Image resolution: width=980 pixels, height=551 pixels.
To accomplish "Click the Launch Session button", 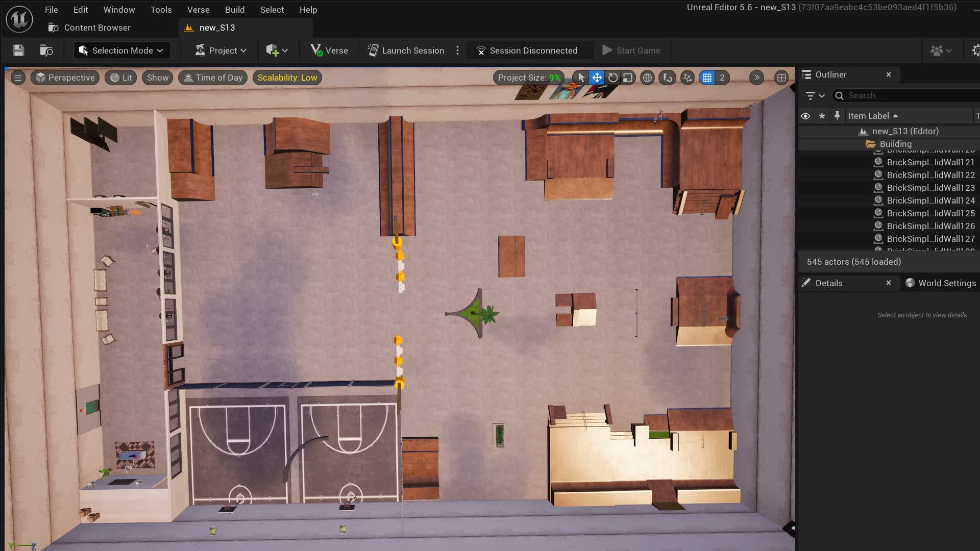I will coord(406,50).
